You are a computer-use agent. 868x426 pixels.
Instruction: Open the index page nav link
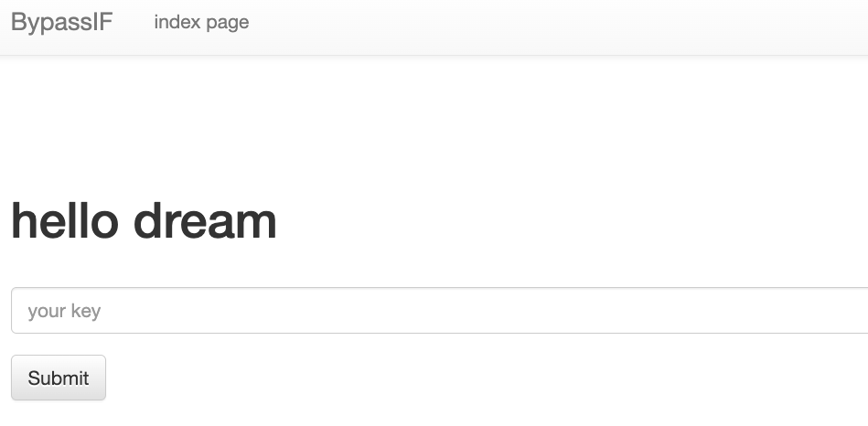pos(201,22)
